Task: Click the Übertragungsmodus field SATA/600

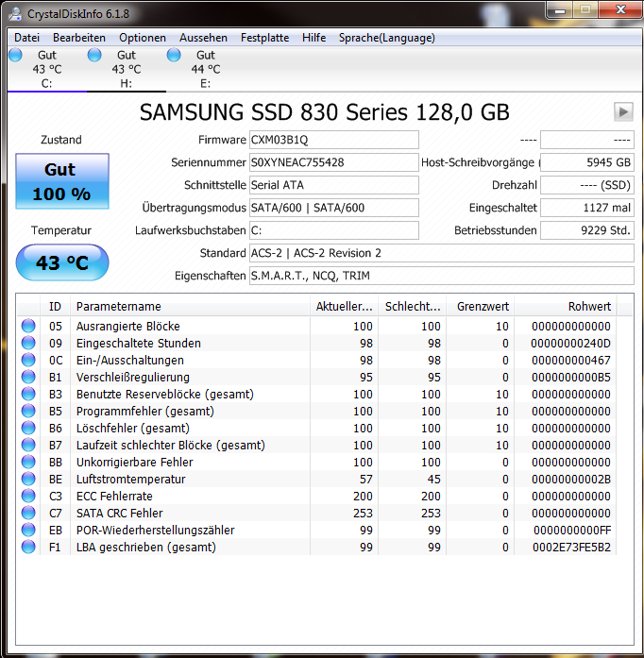Action: tap(334, 208)
